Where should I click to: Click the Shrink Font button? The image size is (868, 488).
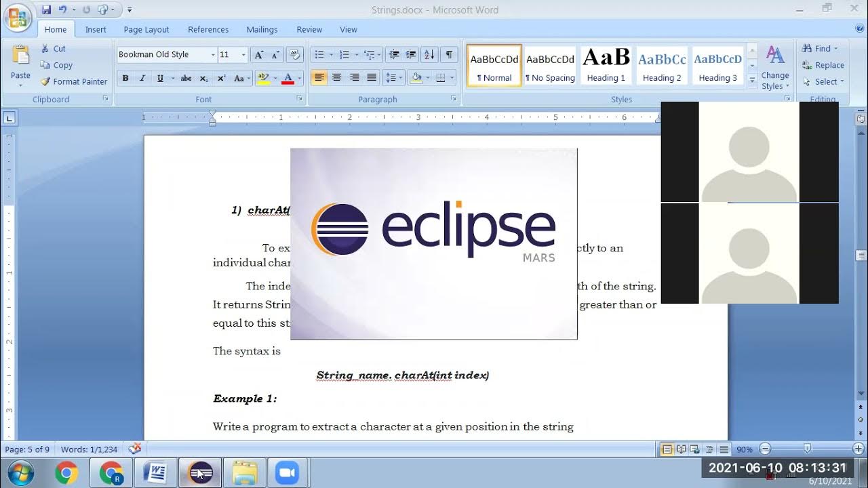click(275, 55)
